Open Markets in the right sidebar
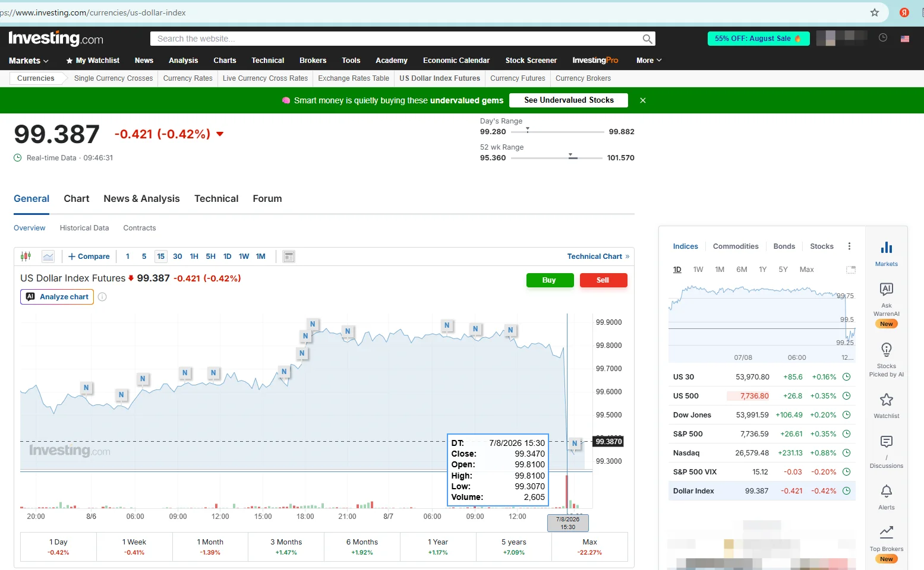Screen dimensions: 924x570 pyautogui.click(x=887, y=254)
